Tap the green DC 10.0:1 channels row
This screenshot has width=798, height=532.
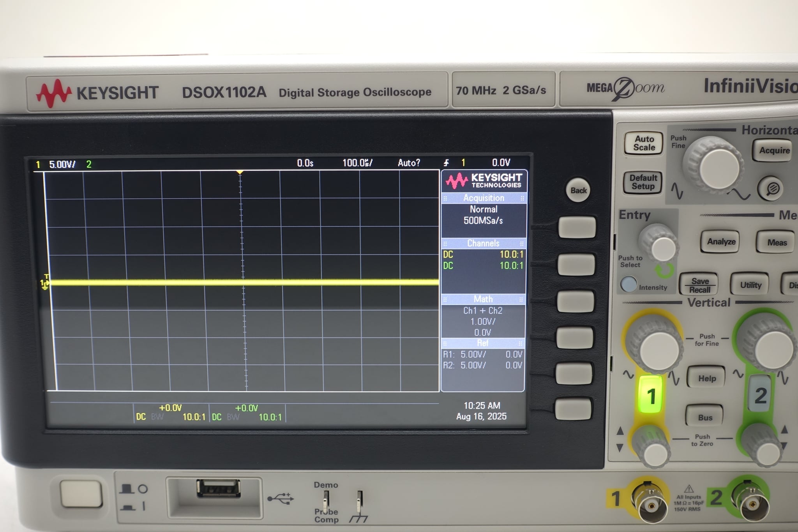(483, 265)
